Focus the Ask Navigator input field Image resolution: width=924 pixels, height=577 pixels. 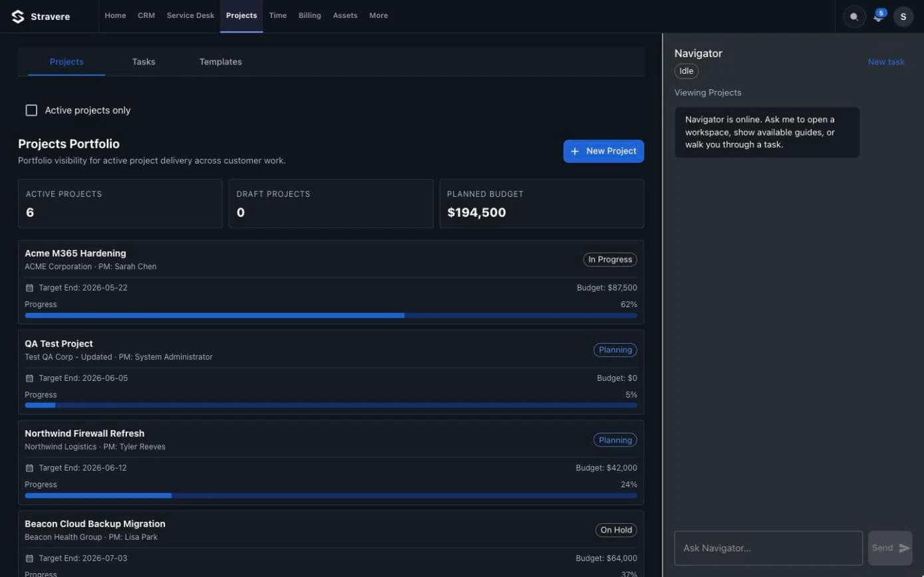point(768,548)
